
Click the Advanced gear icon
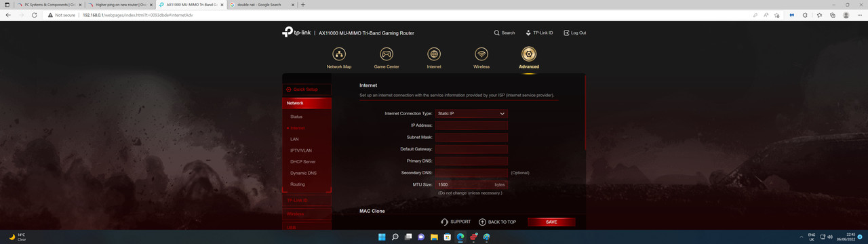point(529,54)
